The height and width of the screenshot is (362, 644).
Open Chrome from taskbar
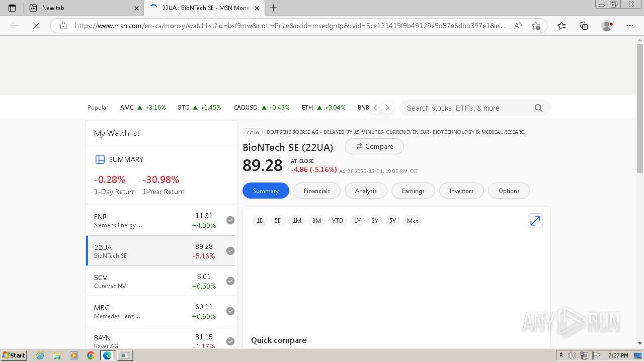[91, 355]
